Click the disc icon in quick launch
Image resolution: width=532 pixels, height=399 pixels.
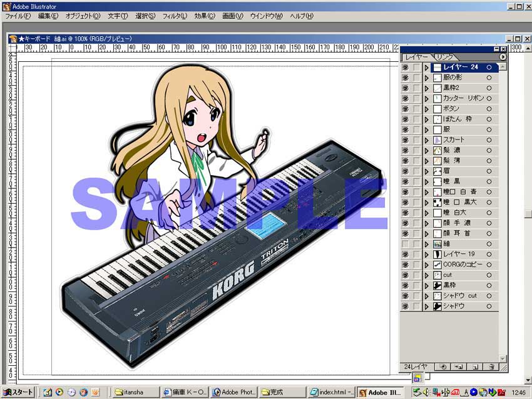[71, 392]
